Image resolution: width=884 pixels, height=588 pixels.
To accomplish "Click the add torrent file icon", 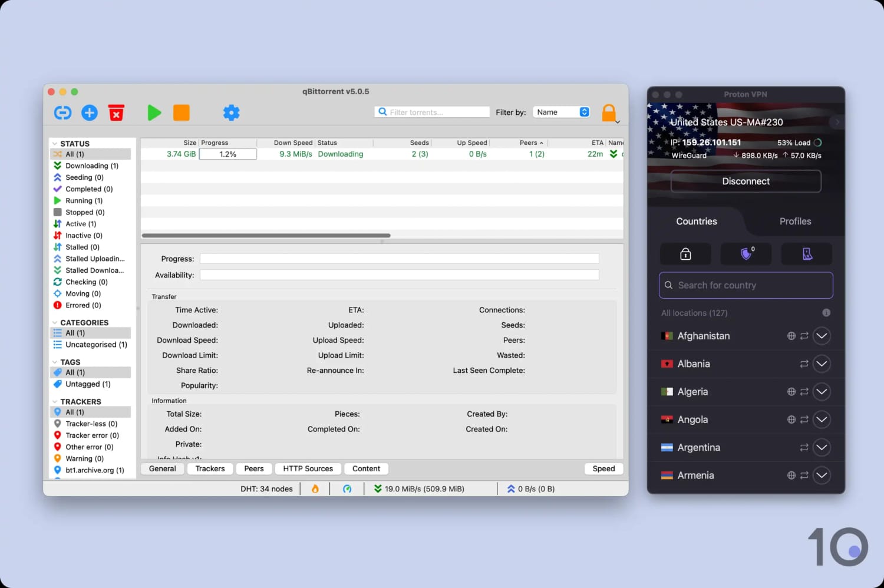I will point(89,113).
